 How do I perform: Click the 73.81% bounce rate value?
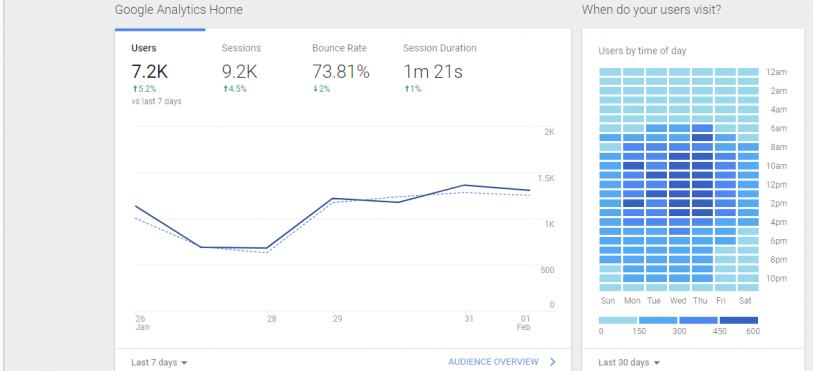pos(341,72)
